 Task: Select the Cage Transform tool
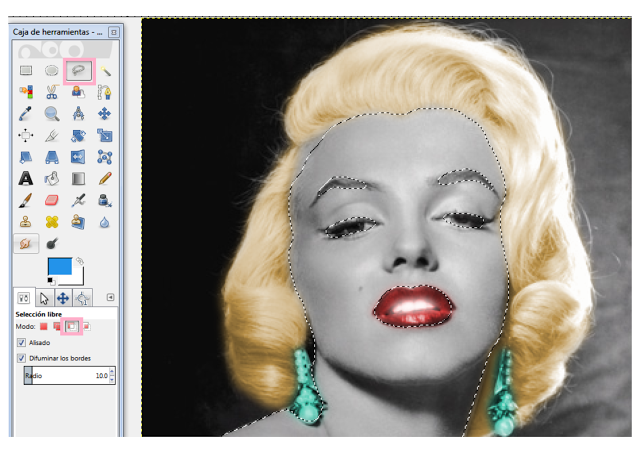(105, 157)
